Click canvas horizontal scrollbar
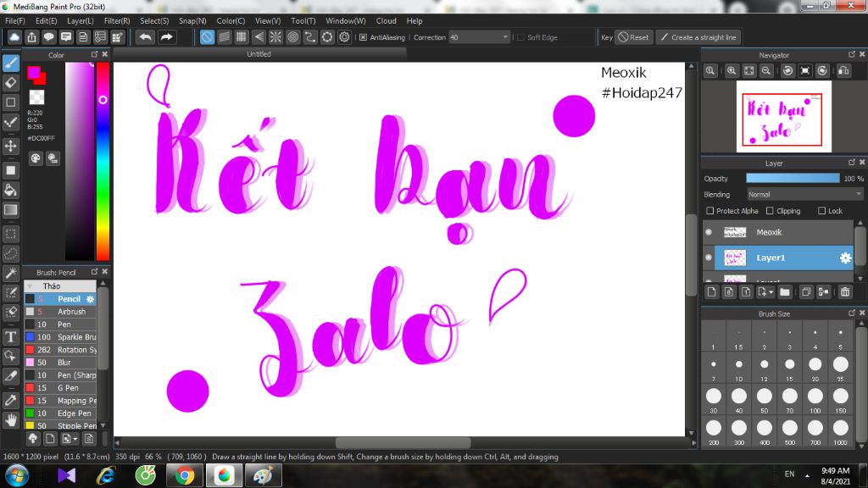The height and width of the screenshot is (488, 868). [x=403, y=442]
